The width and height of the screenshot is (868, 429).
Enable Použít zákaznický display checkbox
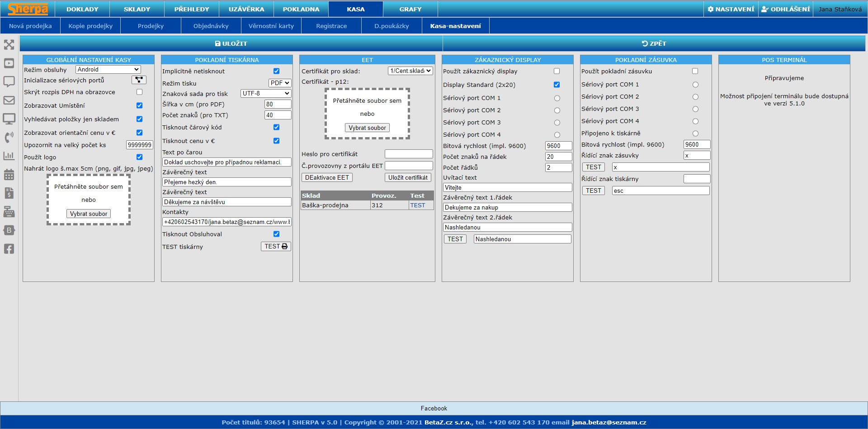pyautogui.click(x=557, y=71)
